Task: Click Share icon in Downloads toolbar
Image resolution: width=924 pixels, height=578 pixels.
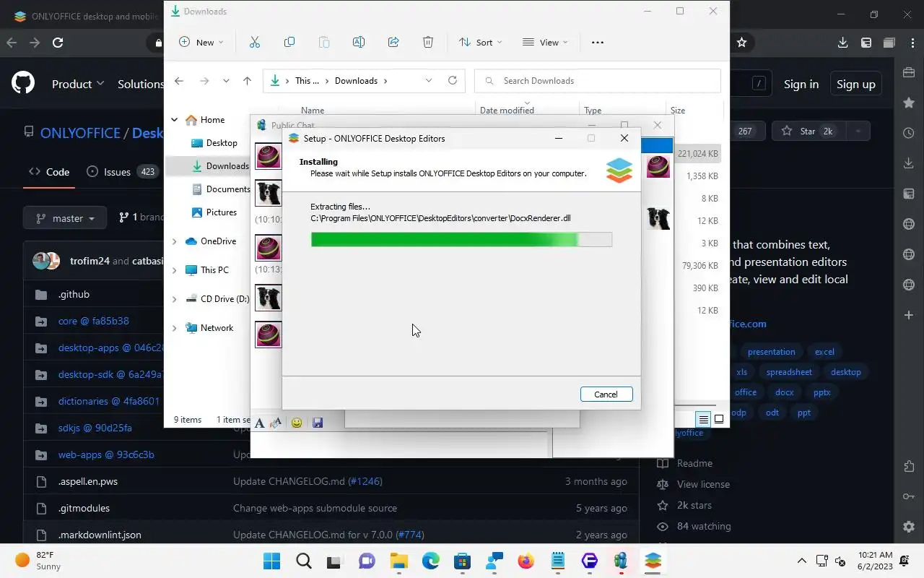Action: click(393, 43)
